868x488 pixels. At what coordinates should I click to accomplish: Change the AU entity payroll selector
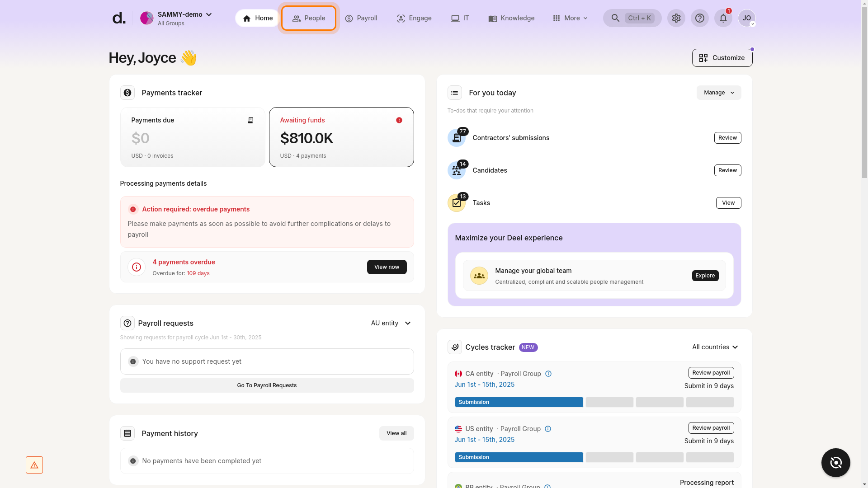(390, 323)
